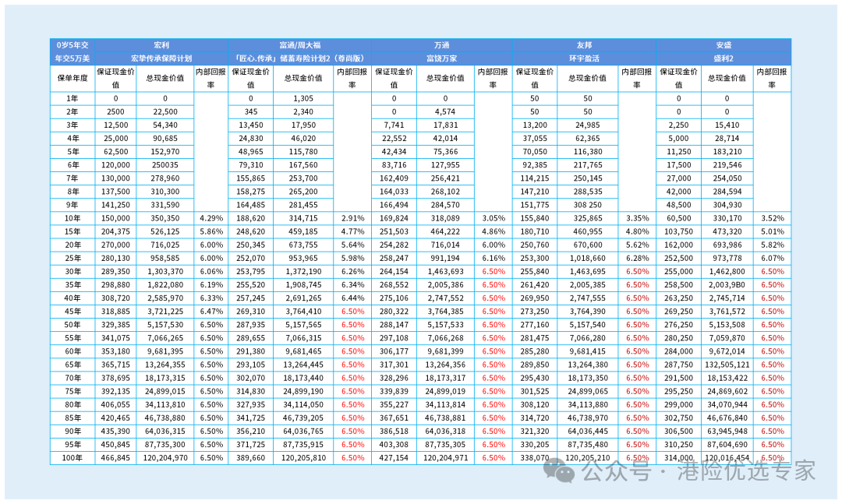
Task: Click the '5.01%' return rate cell
Action: [x=772, y=231]
